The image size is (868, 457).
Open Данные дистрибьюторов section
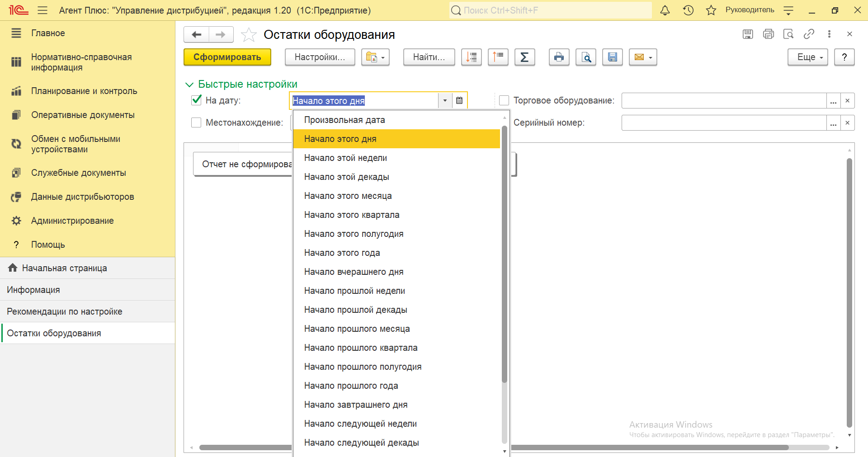87,197
